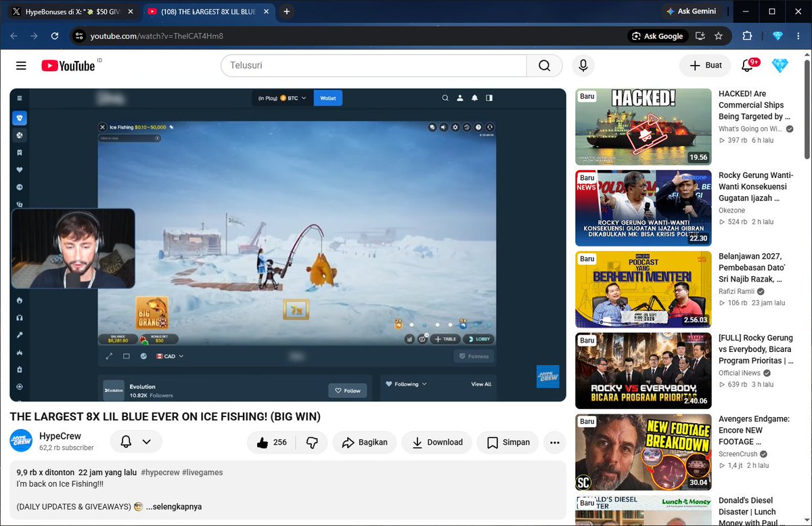The height and width of the screenshot is (526, 812).
Task: Open Donald's Diesel Disaster video title
Action: click(x=752, y=510)
